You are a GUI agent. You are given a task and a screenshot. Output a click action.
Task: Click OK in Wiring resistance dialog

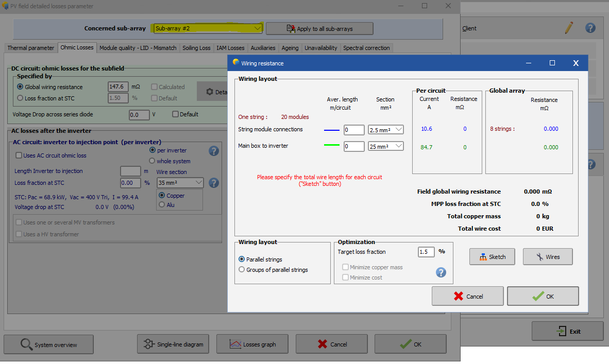(543, 296)
